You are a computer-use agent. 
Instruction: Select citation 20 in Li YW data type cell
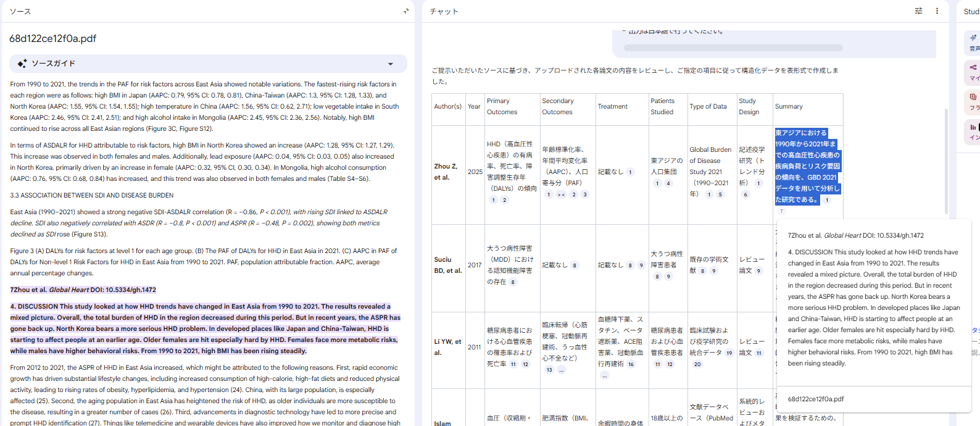(x=697, y=364)
